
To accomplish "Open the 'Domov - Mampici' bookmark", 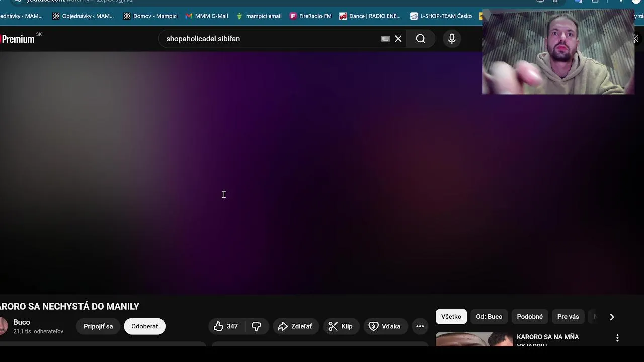I will [150, 16].
